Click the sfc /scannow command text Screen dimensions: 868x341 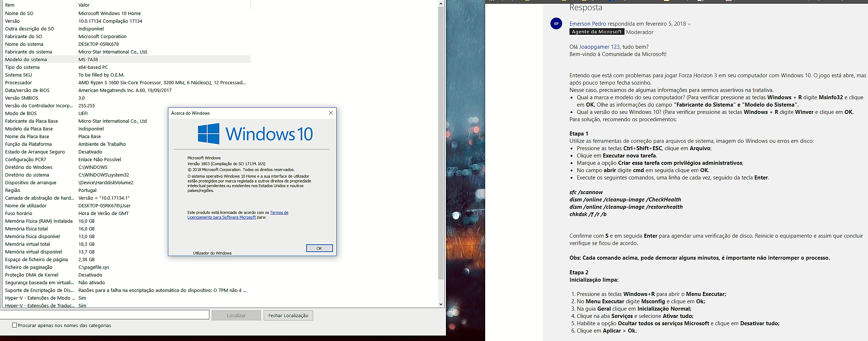pos(586,192)
